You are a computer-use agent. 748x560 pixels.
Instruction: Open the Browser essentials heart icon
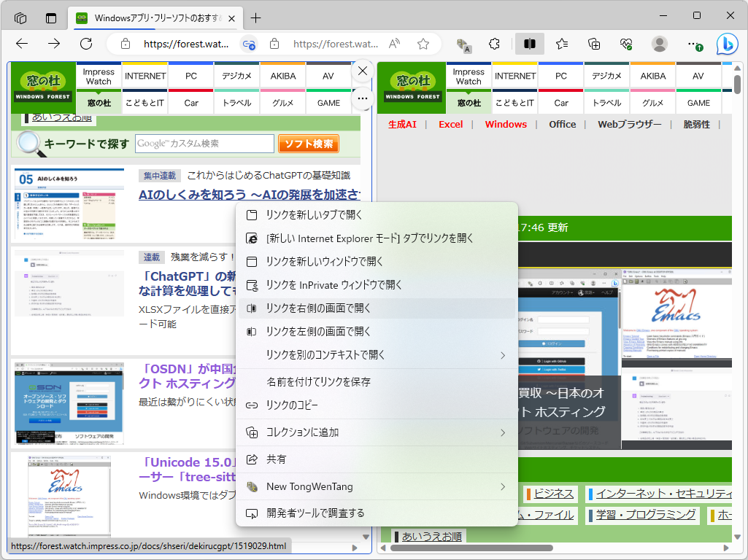click(x=626, y=44)
